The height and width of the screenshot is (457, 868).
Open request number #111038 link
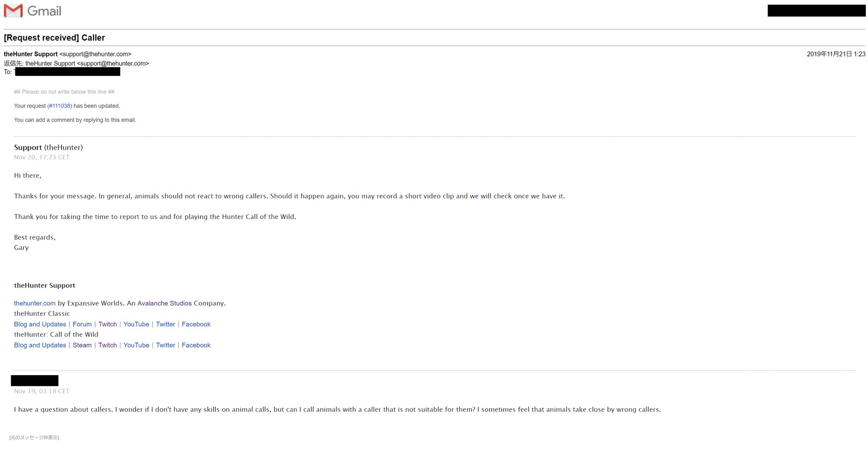[59, 106]
